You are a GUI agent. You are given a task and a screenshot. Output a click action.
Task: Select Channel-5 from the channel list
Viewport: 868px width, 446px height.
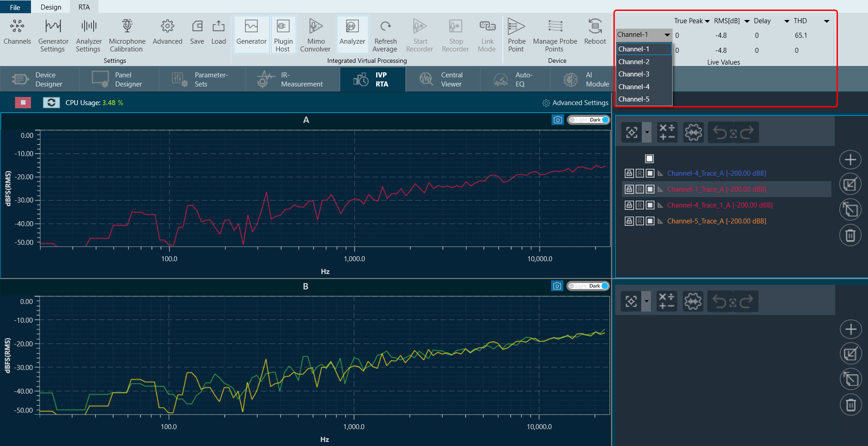pyautogui.click(x=644, y=99)
